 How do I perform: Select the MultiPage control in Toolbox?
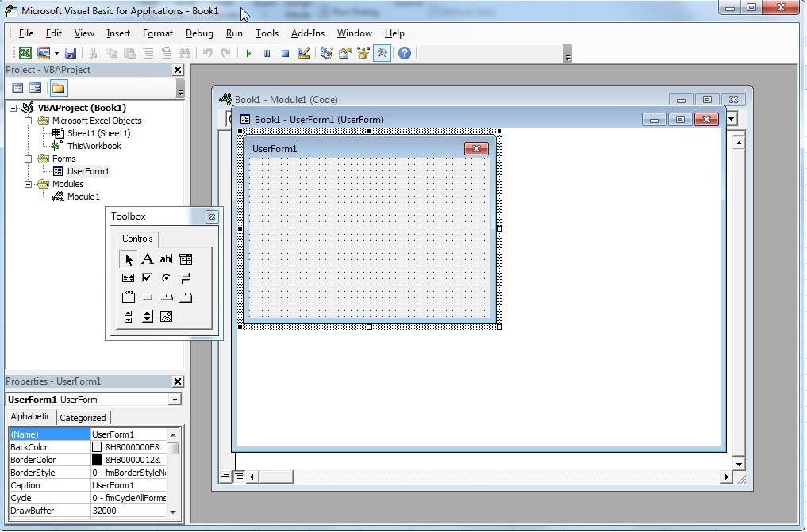[186, 297]
